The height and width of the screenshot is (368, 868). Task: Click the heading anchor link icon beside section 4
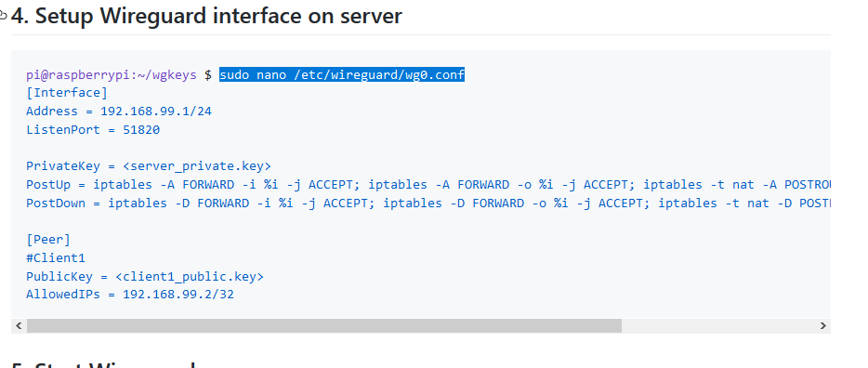pos(4,16)
